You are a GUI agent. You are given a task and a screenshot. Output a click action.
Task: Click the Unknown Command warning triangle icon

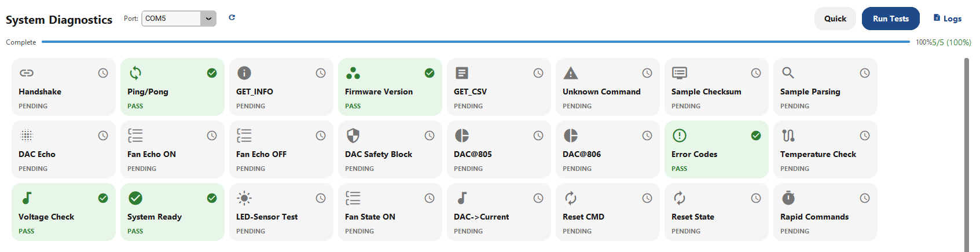click(571, 73)
